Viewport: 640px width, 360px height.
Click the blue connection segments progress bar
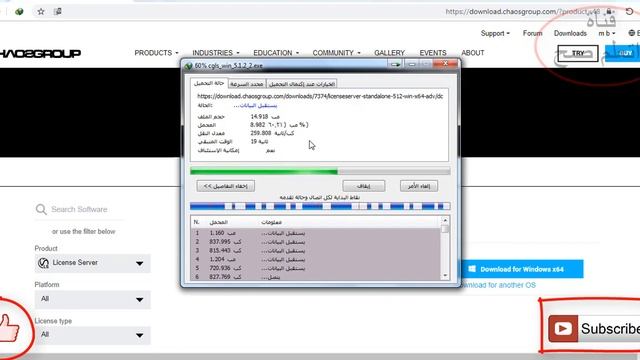(x=320, y=207)
